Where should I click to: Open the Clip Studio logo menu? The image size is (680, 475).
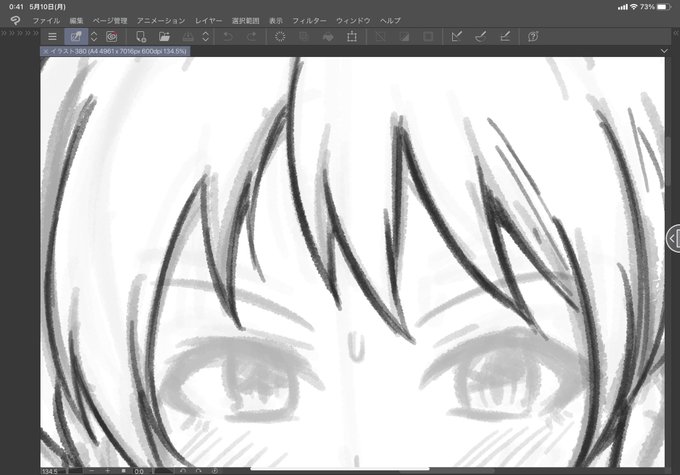(15, 20)
